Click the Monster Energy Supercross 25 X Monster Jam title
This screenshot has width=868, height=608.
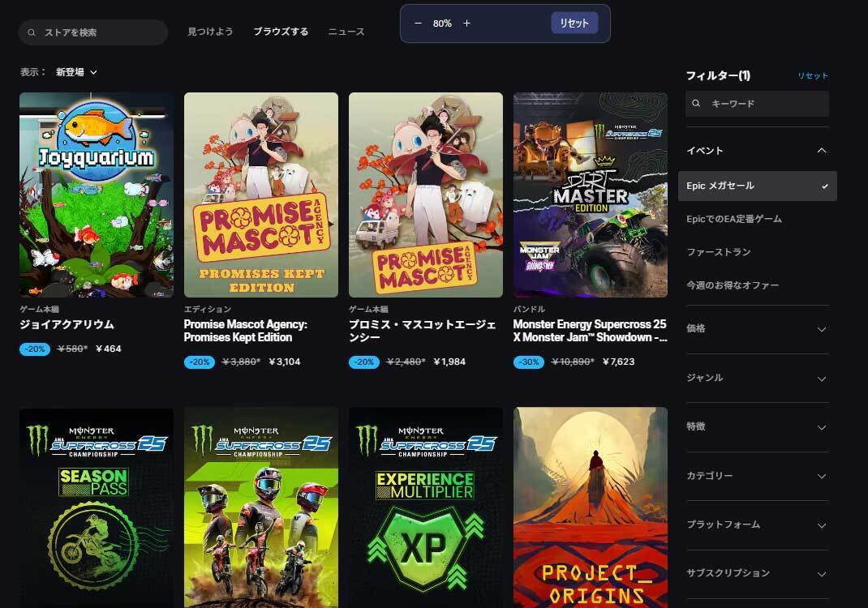coord(590,331)
